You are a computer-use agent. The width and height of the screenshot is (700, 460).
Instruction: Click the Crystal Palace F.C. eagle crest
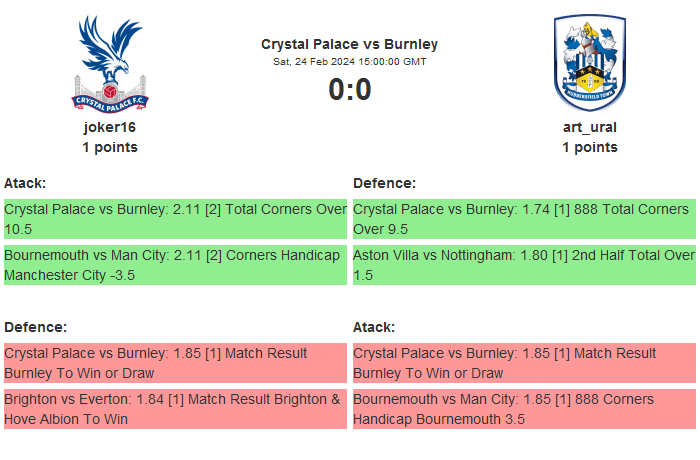tap(110, 62)
